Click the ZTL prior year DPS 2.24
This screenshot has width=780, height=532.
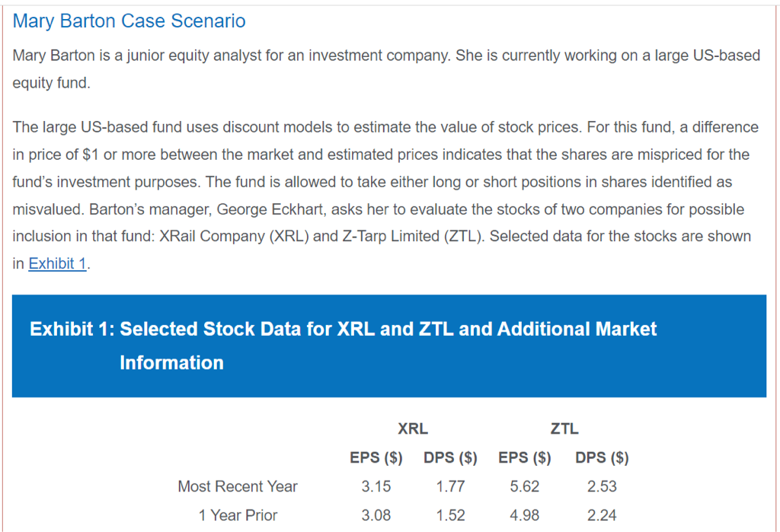[602, 515]
